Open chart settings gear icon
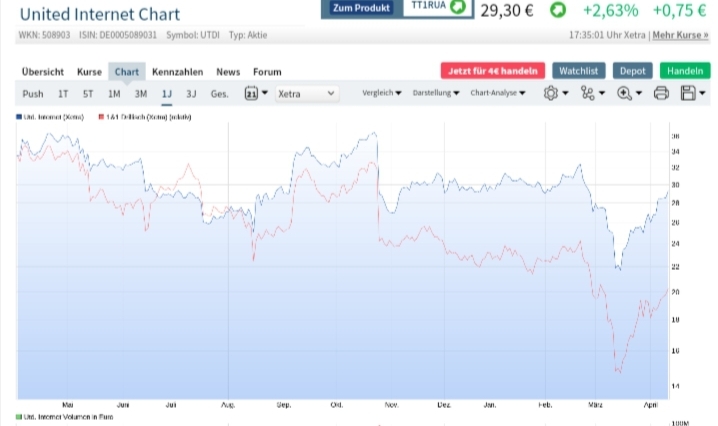This screenshot has height=426, width=718. tap(550, 94)
